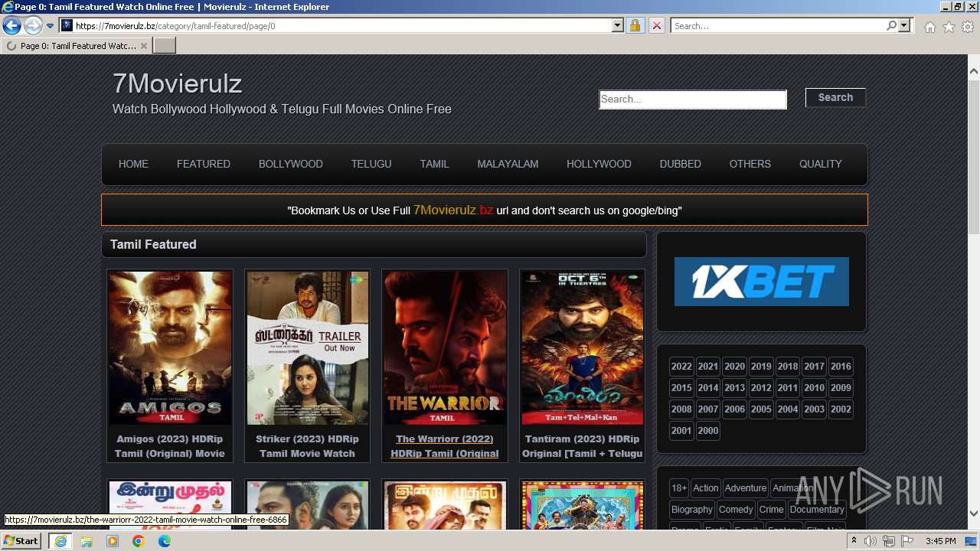Open the Windows Start button

click(x=21, y=541)
